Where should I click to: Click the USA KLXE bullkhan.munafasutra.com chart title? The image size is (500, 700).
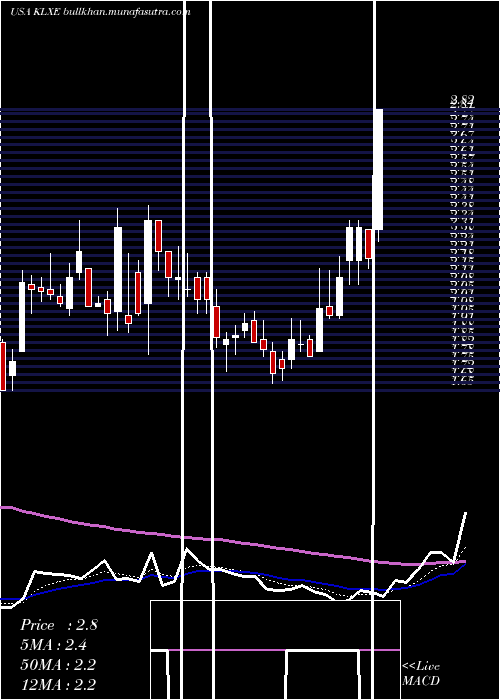[x=100, y=12]
